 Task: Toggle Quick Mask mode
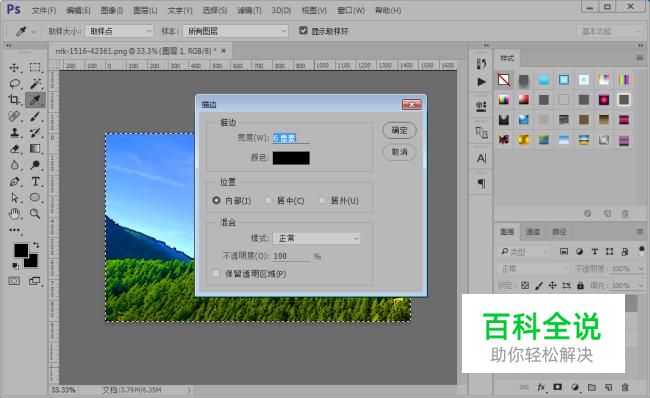(14, 281)
